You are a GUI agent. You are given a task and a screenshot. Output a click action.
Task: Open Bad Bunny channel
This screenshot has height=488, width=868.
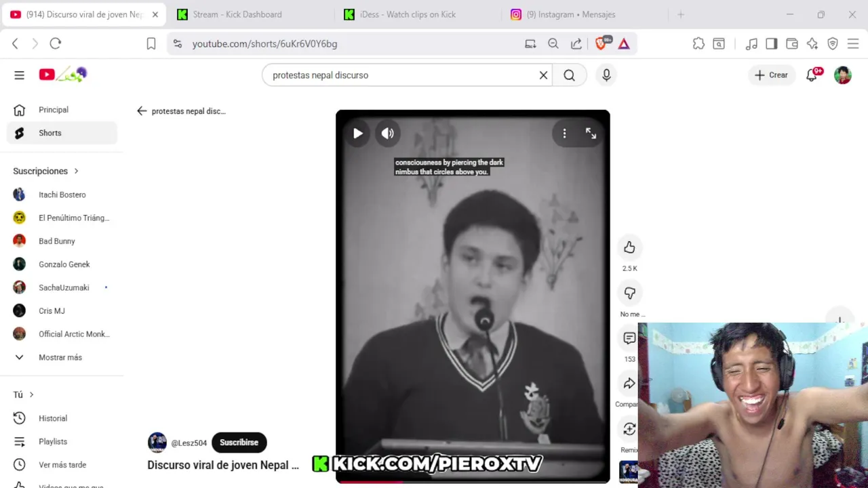tap(62, 241)
